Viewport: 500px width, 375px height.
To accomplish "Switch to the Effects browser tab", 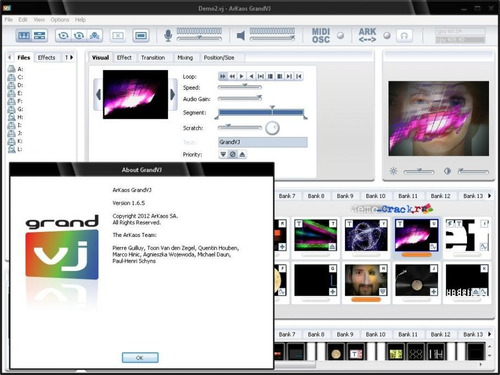I will click(47, 58).
